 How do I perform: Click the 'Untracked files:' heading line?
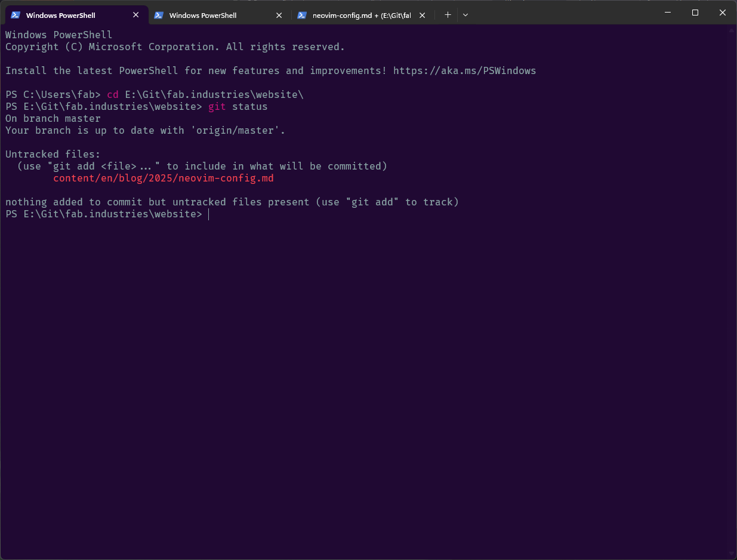[x=53, y=155]
